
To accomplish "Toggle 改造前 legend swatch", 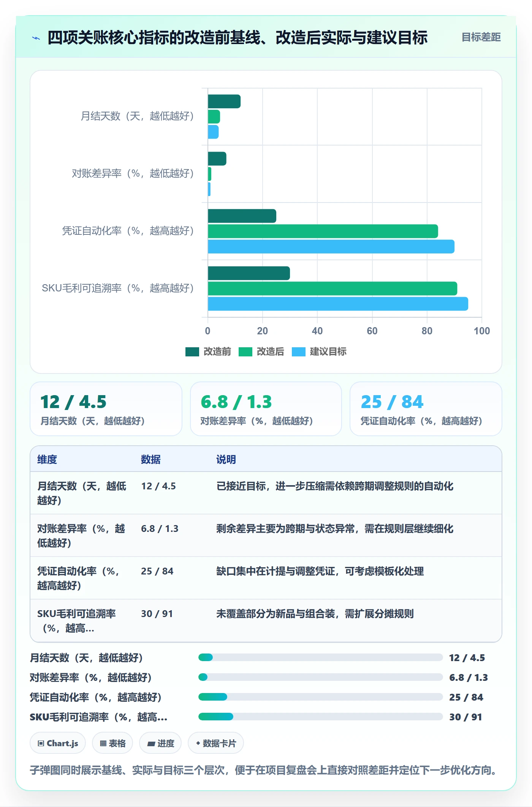I will [x=192, y=352].
